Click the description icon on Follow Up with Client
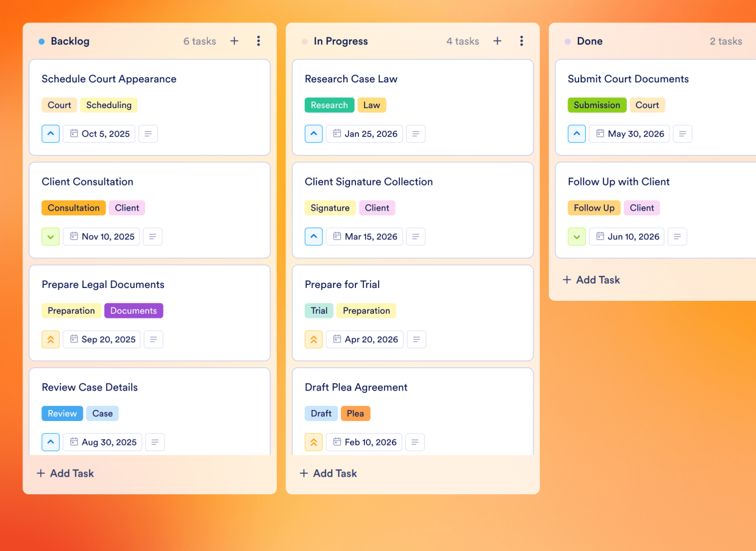Viewport: 756px width, 551px height. click(x=677, y=236)
